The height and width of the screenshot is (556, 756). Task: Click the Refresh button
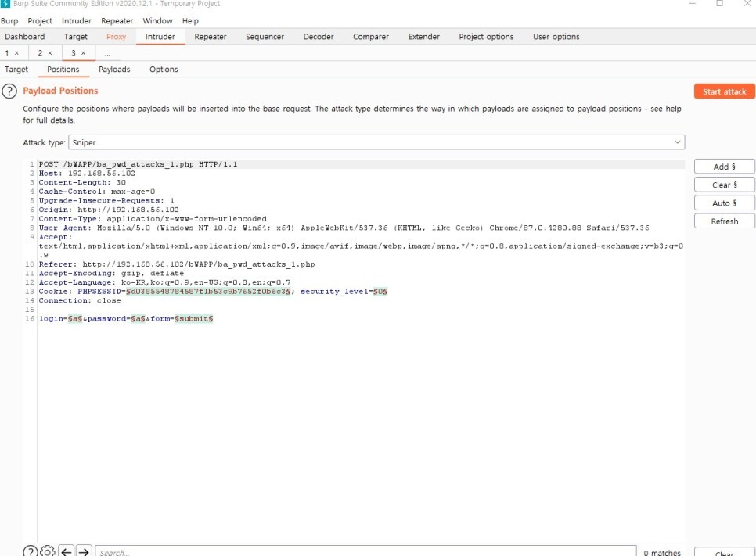pos(724,221)
